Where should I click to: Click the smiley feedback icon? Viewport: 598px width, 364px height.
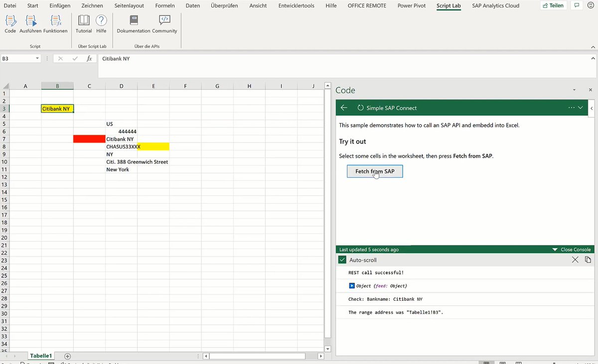tap(591, 5)
